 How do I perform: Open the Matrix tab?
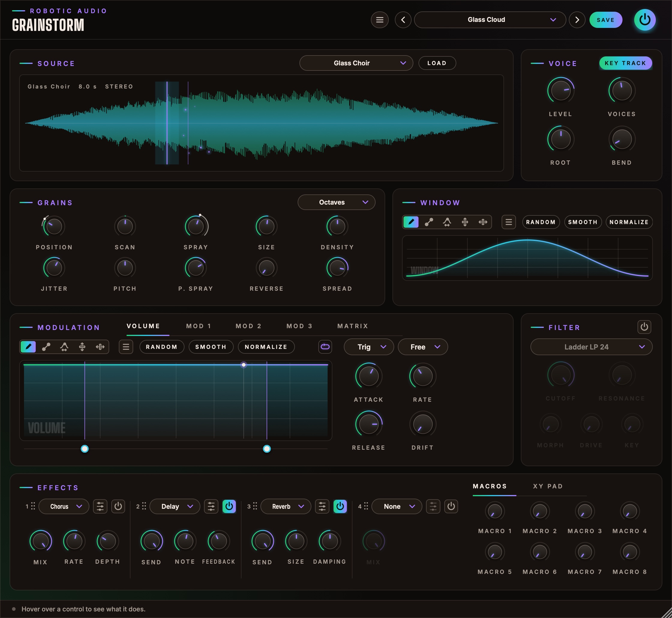coord(353,326)
